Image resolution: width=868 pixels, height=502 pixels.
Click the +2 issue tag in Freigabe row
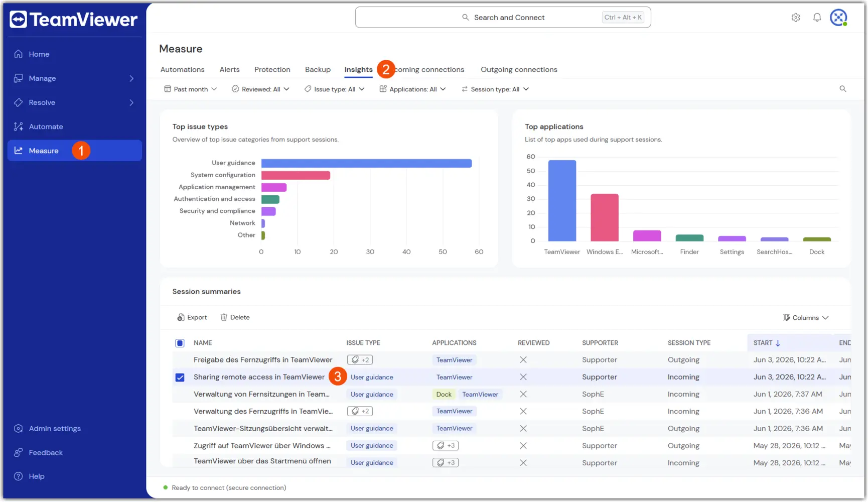360,360
